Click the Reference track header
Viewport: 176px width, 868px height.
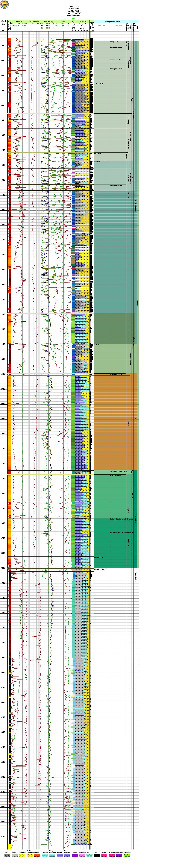(x=19, y=21)
